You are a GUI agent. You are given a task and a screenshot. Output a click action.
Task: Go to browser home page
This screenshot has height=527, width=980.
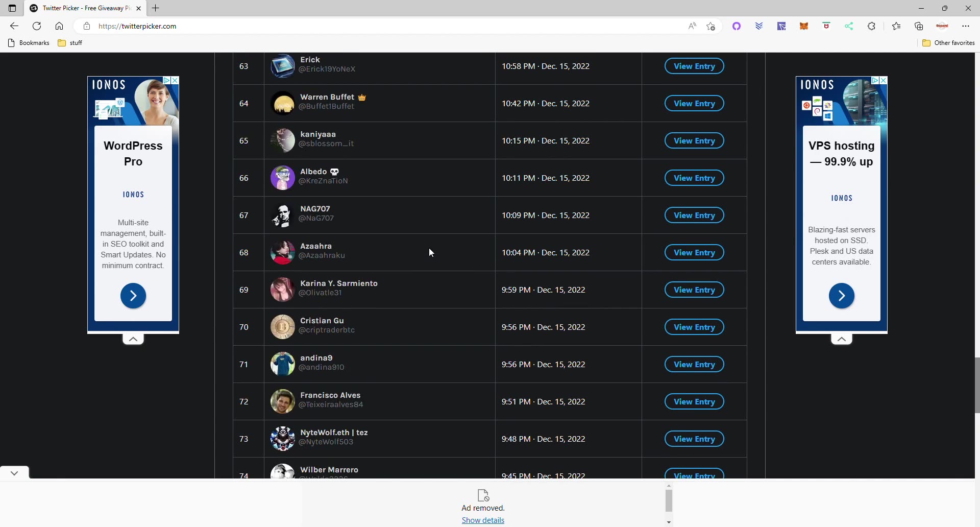(x=59, y=26)
